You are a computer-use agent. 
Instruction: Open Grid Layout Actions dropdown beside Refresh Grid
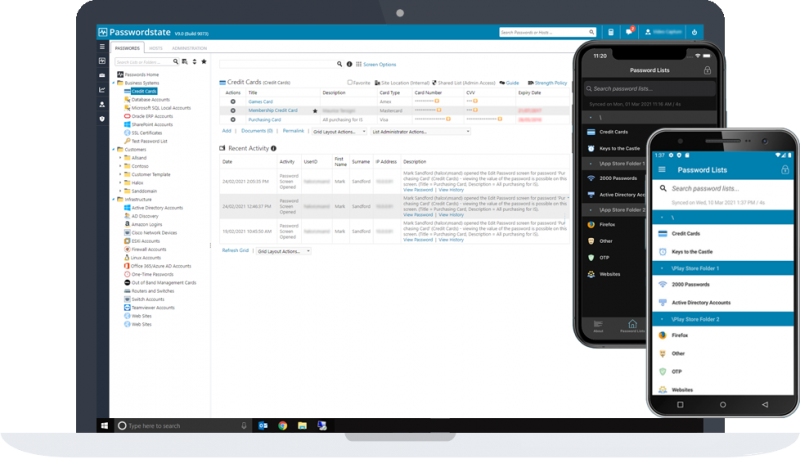point(284,251)
